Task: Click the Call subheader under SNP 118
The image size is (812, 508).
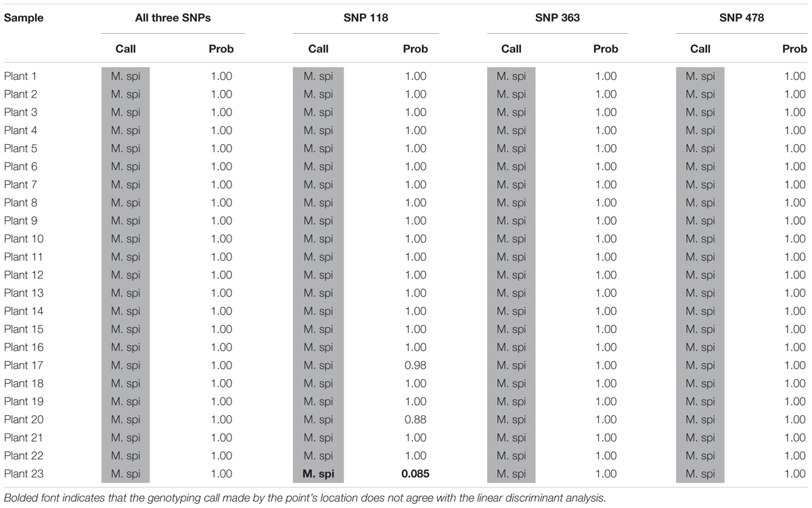Action: pos(318,49)
